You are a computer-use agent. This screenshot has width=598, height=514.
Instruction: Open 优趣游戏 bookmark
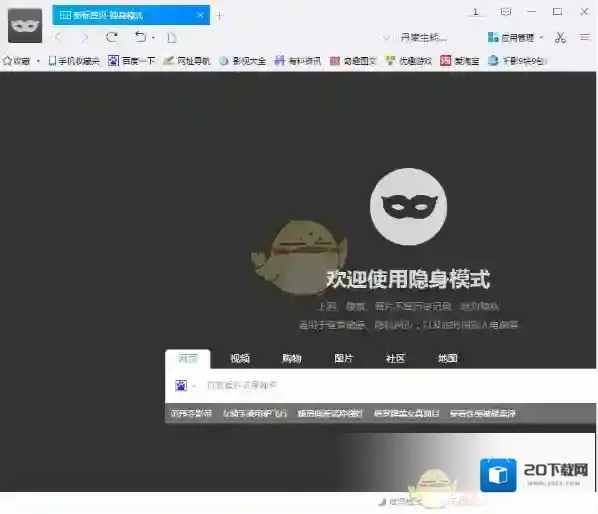tap(408, 61)
